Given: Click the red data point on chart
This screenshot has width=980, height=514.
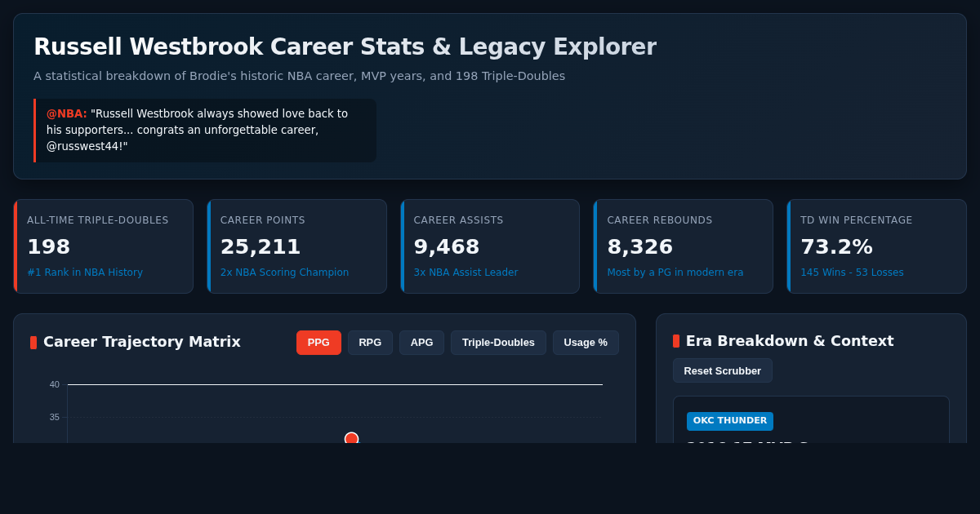Looking at the screenshot, I should (351, 438).
